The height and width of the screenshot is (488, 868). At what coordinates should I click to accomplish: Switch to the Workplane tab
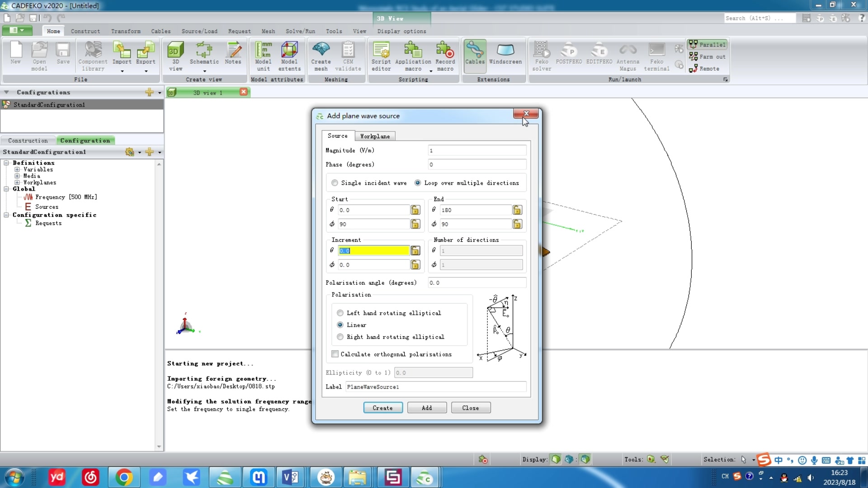[x=375, y=136]
